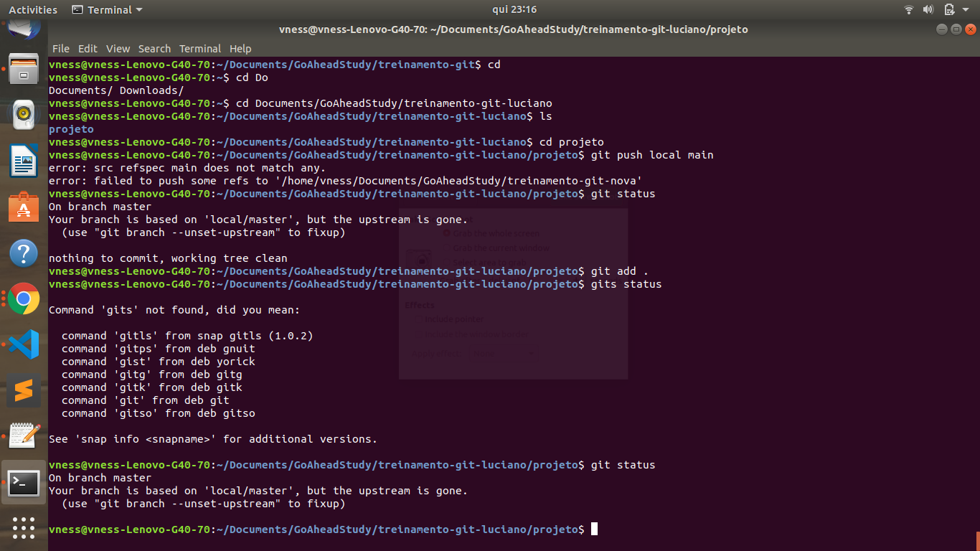Open the File menu

[61, 48]
